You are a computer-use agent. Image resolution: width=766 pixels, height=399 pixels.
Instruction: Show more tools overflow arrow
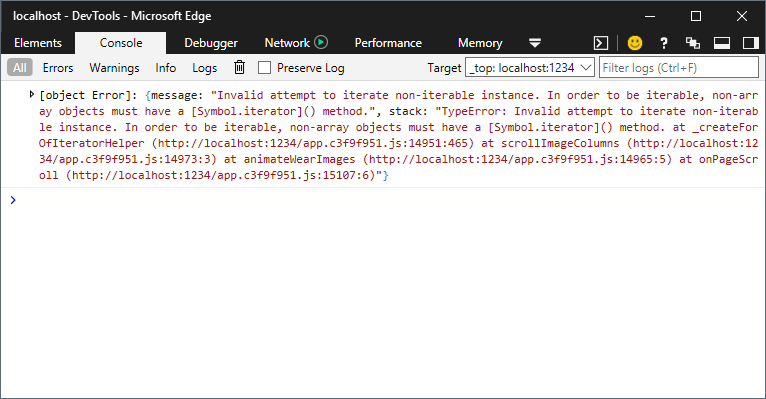tap(535, 43)
